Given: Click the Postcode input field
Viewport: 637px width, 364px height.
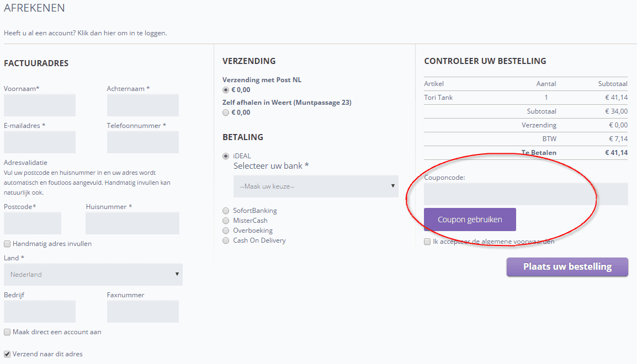Looking at the screenshot, I should point(33,223).
